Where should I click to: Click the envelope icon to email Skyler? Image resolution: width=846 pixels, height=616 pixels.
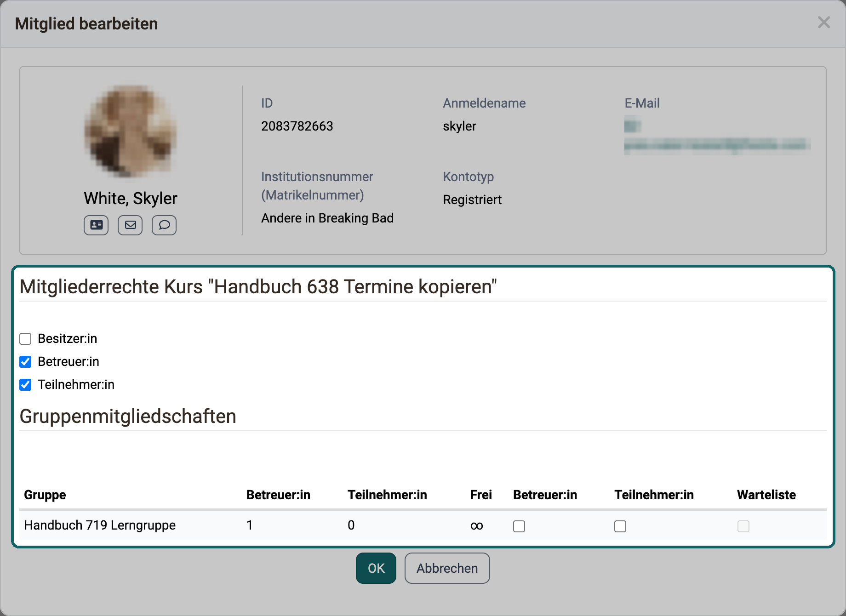130,225
